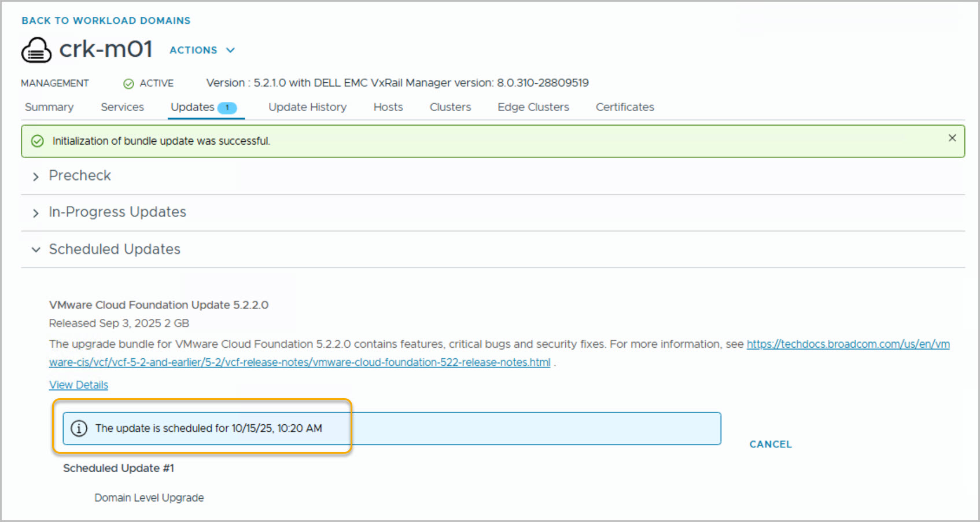The width and height of the screenshot is (980, 522).
Task: Click the Updates count badge
Action: [227, 108]
